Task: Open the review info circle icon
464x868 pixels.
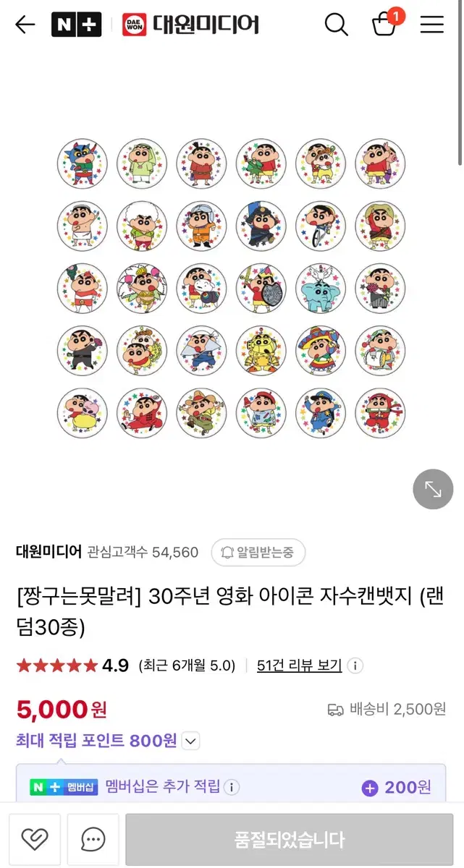Action: point(355,665)
